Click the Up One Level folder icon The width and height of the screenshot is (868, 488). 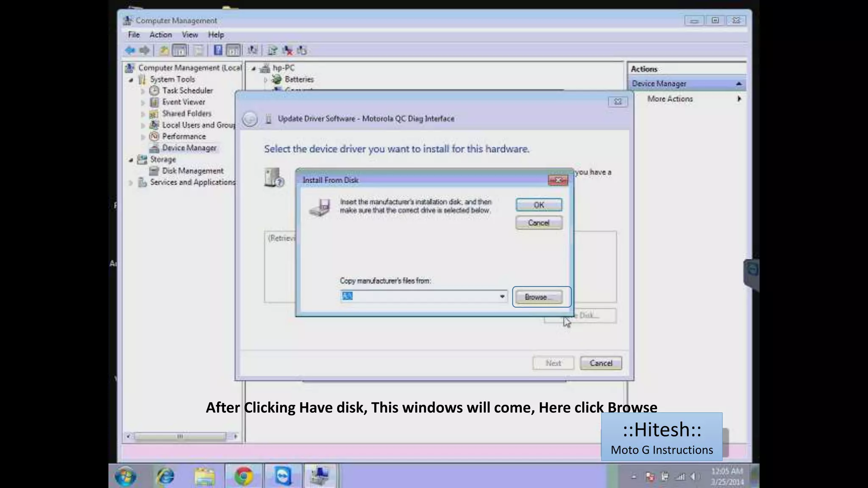(164, 50)
